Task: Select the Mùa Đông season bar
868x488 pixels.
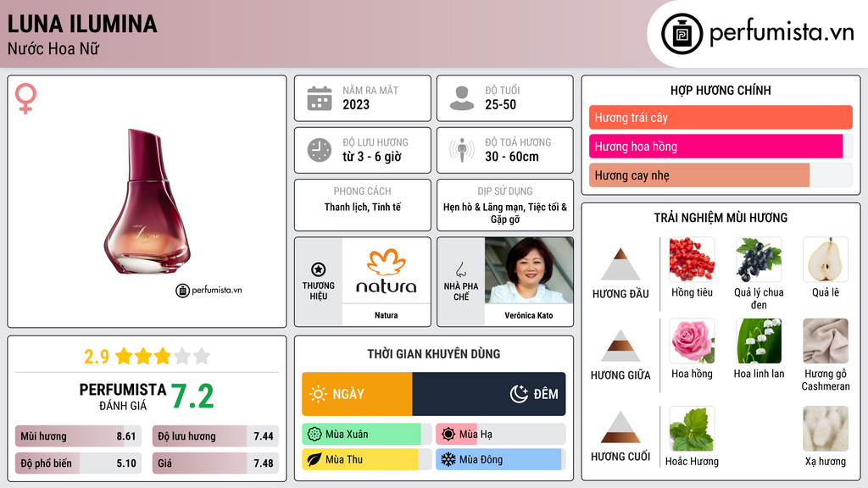Action: (500, 459)
